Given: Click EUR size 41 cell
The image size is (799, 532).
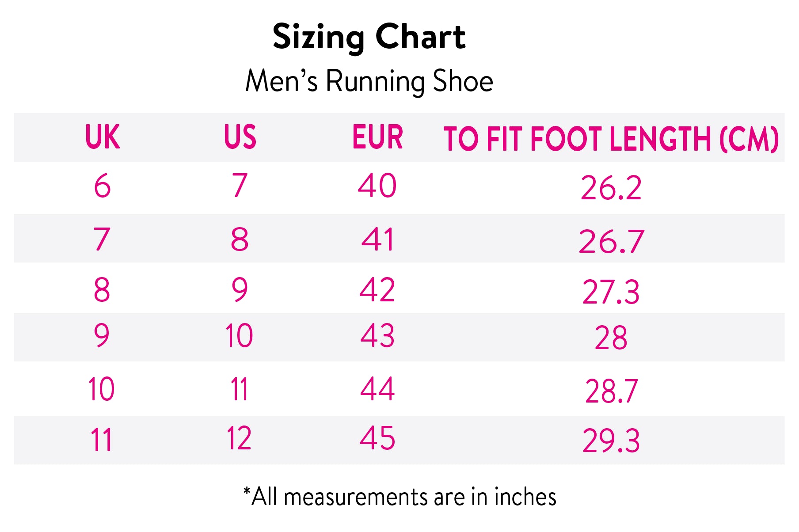Looking at the screenshot, I should (377, 239).
